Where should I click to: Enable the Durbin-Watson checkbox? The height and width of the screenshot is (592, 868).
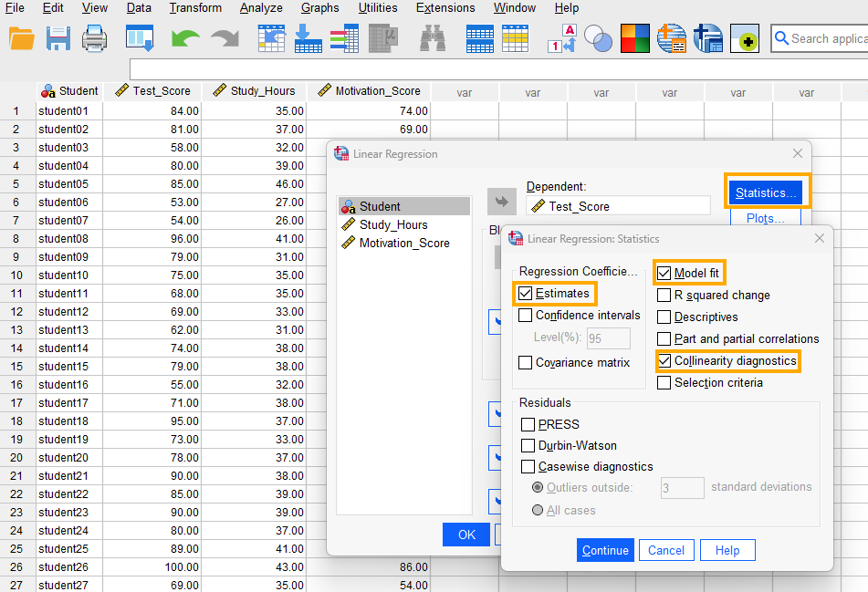pos(528,446)
